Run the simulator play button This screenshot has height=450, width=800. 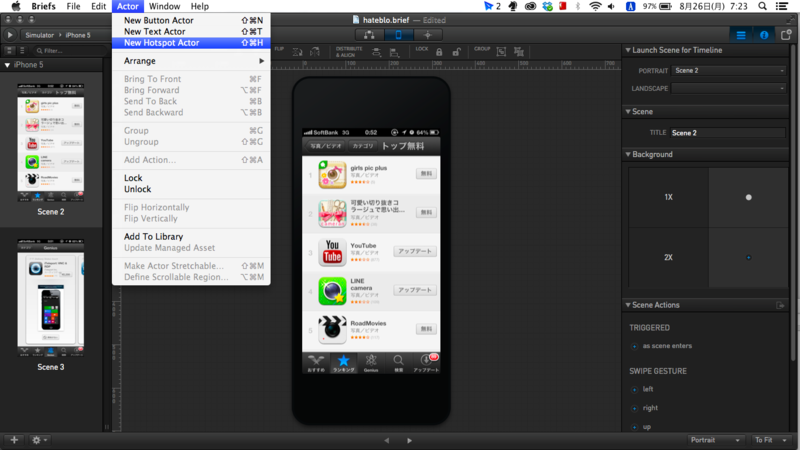coord(10,35)
